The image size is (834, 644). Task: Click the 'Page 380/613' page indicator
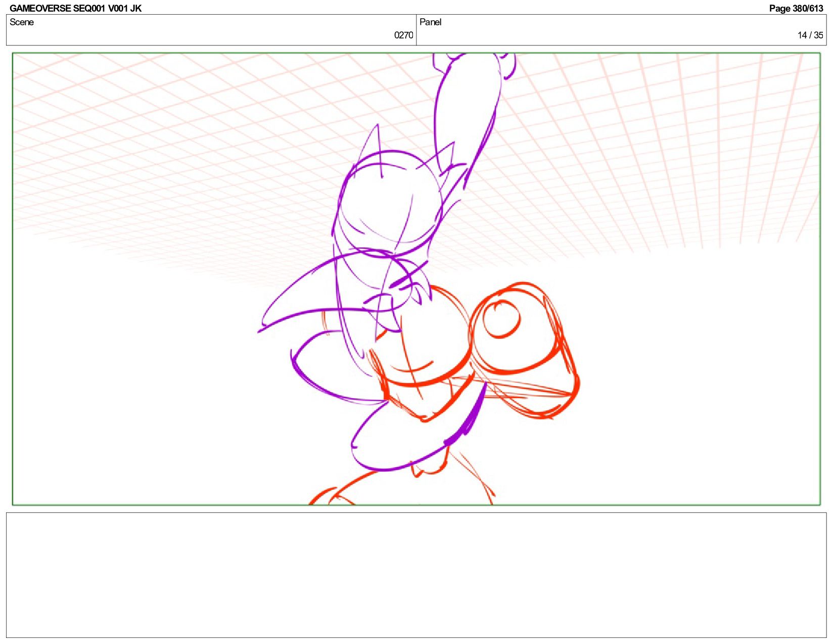tap(796, 8)
